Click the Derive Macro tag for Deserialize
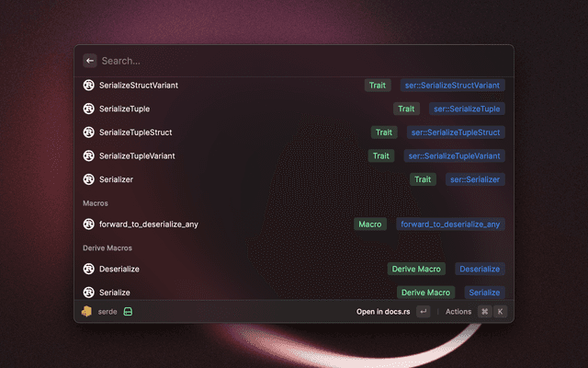This screenshot has height=368, width=588. tap(416, 269)
